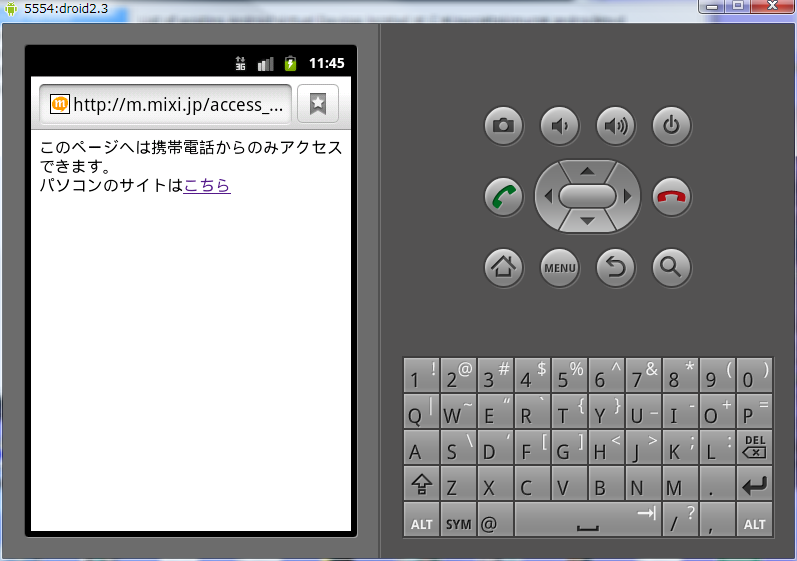Click the 8 key on keyboard
The width and height of the screenshot is (797, 561).
[x=681, y=375]
